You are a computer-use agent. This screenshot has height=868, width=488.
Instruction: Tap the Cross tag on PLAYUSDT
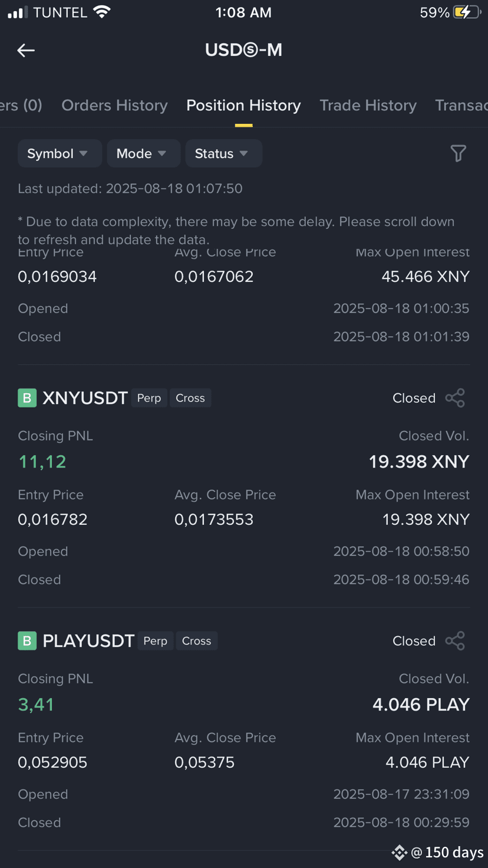point(197,641)
